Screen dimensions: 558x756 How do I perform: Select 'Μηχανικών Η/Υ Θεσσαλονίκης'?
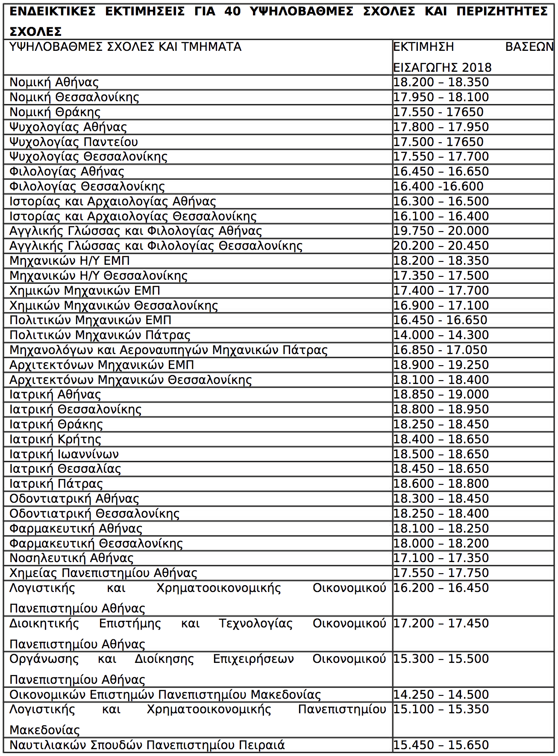98,276
